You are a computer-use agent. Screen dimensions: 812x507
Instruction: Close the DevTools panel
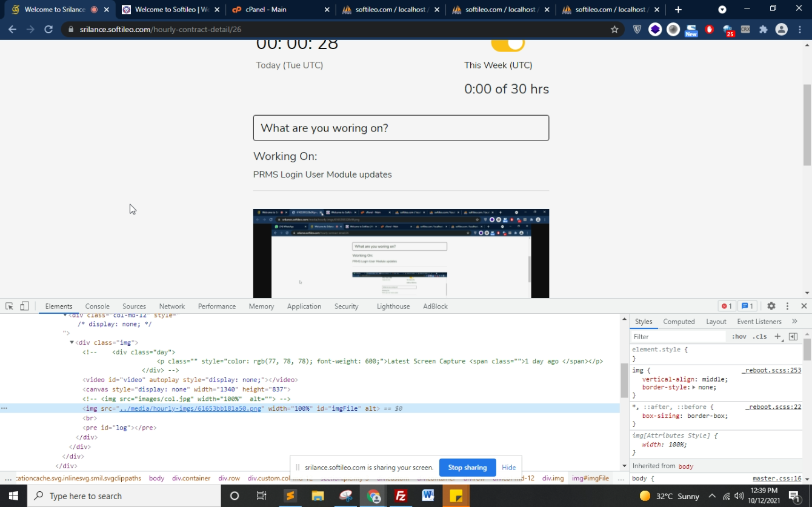click(804, 307)
